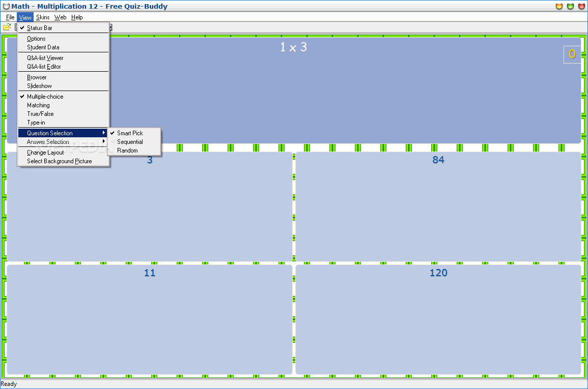Viewport: 588px width, 389px height.
Task: Click the score counter showing 0
Action: [572, 54]
